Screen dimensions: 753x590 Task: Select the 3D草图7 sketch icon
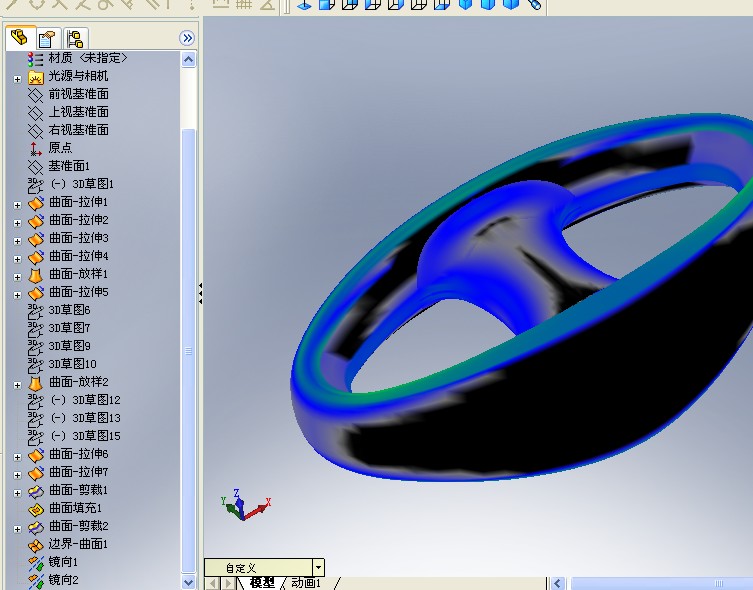(35, 329)
